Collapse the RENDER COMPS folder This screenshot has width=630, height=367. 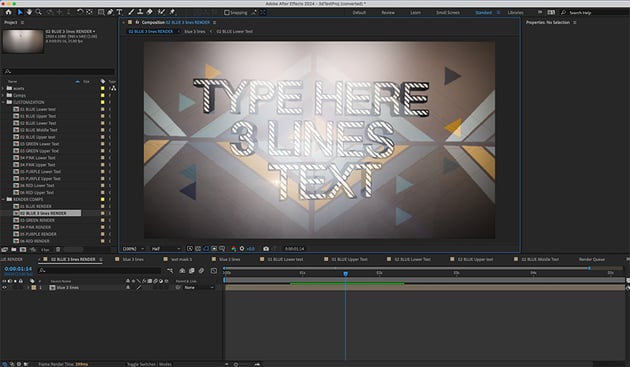coord(3,199)
